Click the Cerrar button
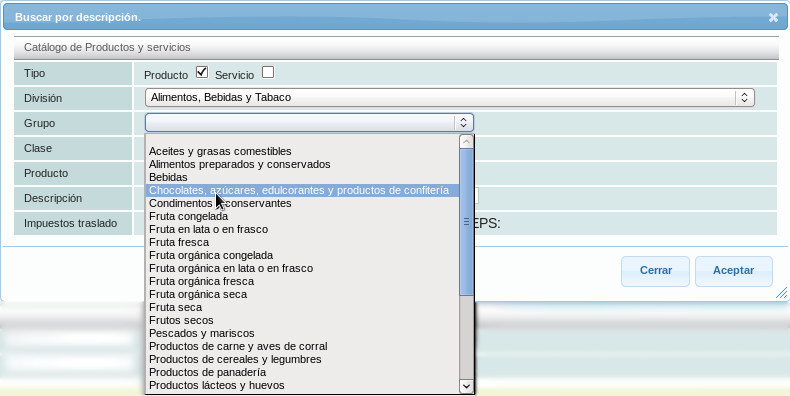This screenshot has height=396, width=790. click(655, 271)
